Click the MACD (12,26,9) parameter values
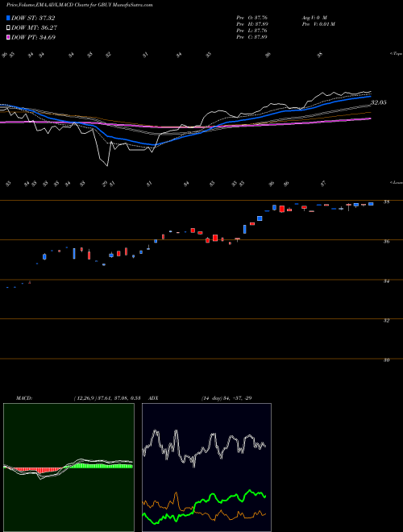403x532 pixels. [107, 398]
